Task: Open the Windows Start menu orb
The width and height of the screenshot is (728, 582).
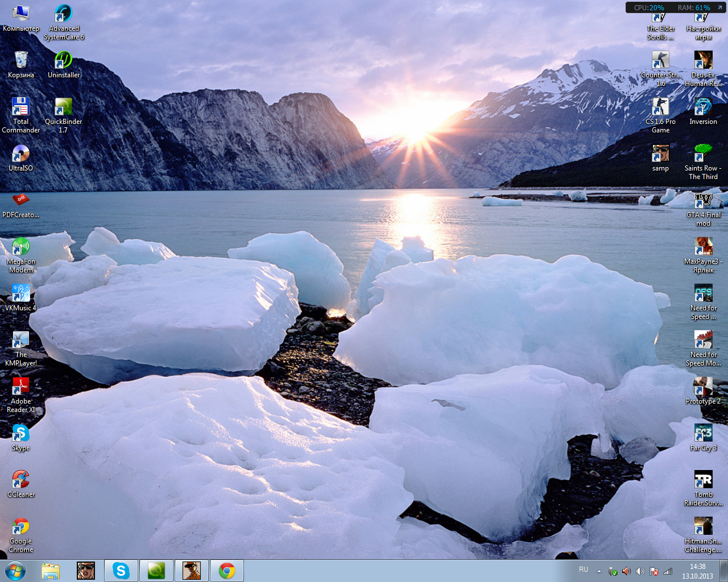Action: (15, 571)
